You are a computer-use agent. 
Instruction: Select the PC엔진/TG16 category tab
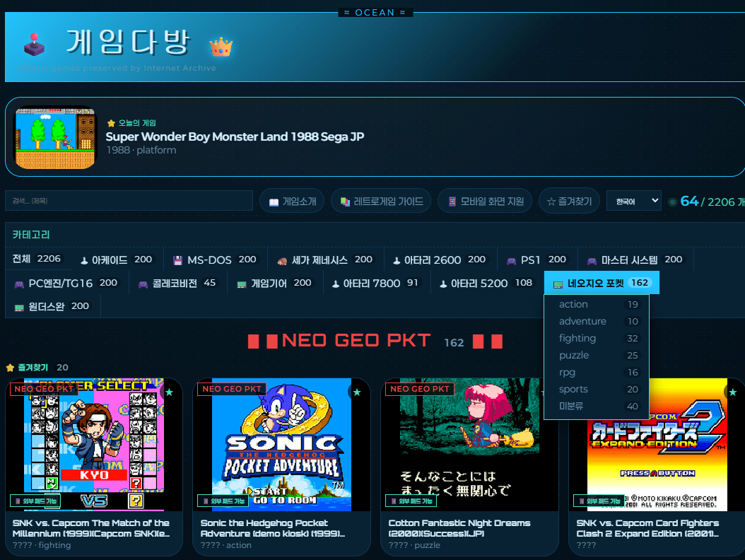tap(66, 283)
